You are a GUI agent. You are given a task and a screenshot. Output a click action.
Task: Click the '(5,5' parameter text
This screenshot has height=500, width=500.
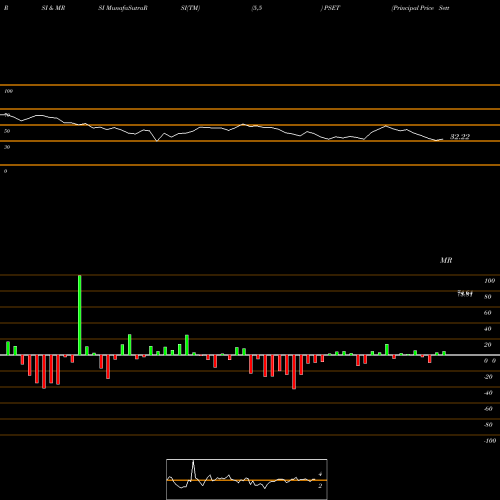(257, 8)
